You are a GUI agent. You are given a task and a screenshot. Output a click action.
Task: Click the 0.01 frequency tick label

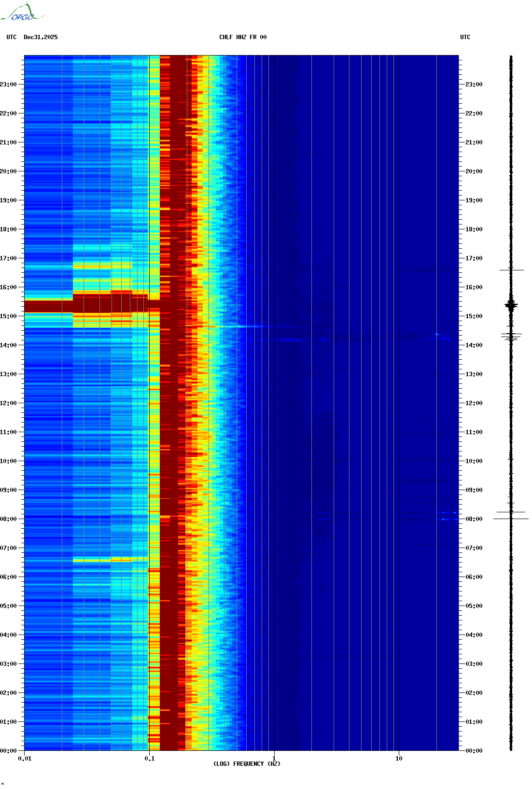[25, 759]
